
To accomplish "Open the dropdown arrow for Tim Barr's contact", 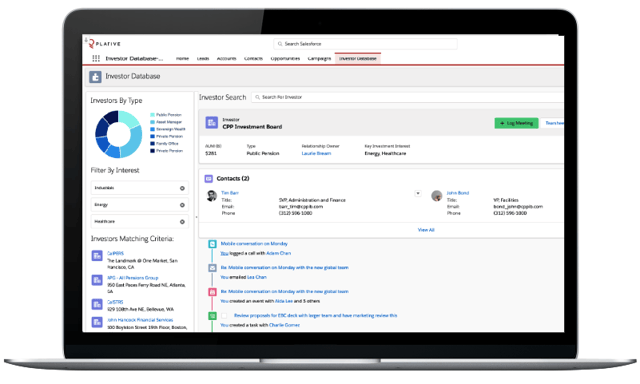I will 418,193.
